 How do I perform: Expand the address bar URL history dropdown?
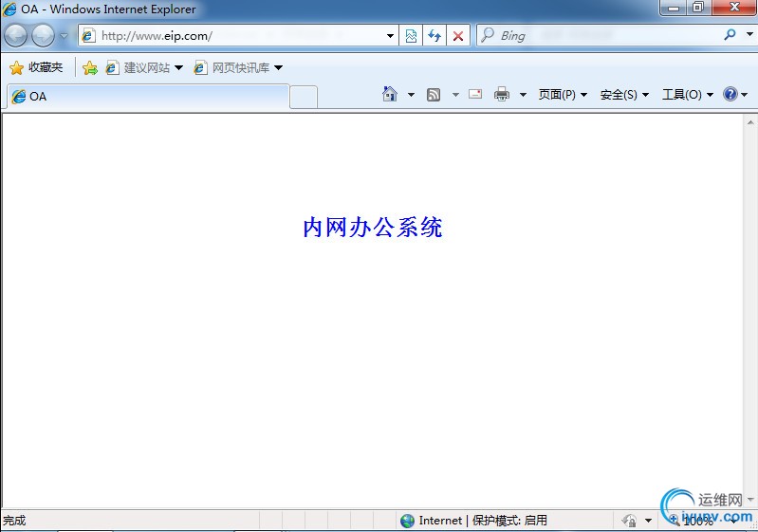tap(390, 36)
